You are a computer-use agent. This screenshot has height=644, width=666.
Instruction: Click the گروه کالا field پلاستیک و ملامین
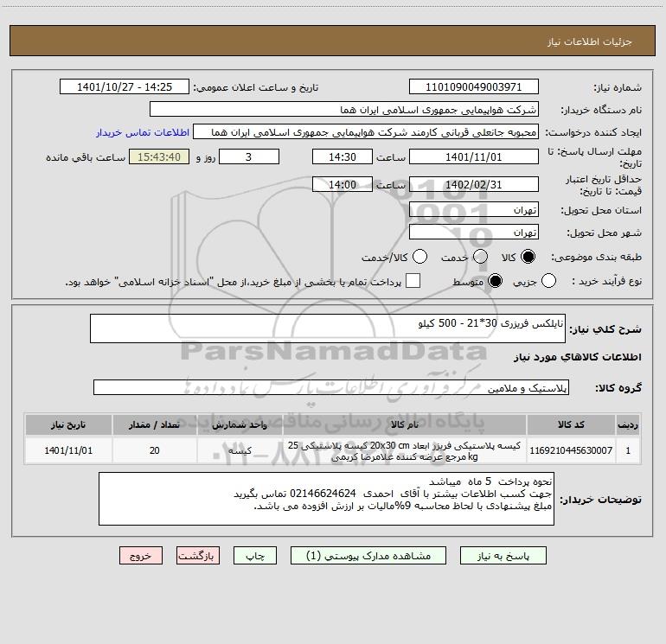pos(331,387)
